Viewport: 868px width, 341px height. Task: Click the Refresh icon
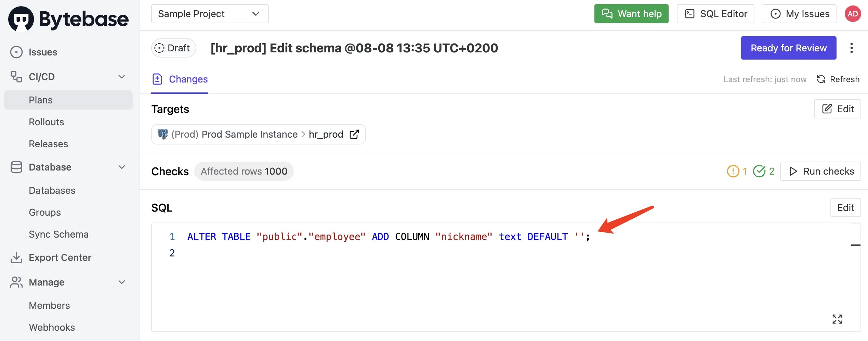pyautogui.click(x=821, y=79)
